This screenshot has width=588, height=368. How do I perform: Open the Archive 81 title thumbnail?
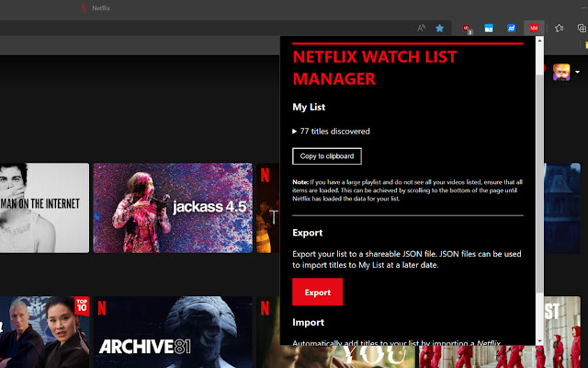point(173,330)
